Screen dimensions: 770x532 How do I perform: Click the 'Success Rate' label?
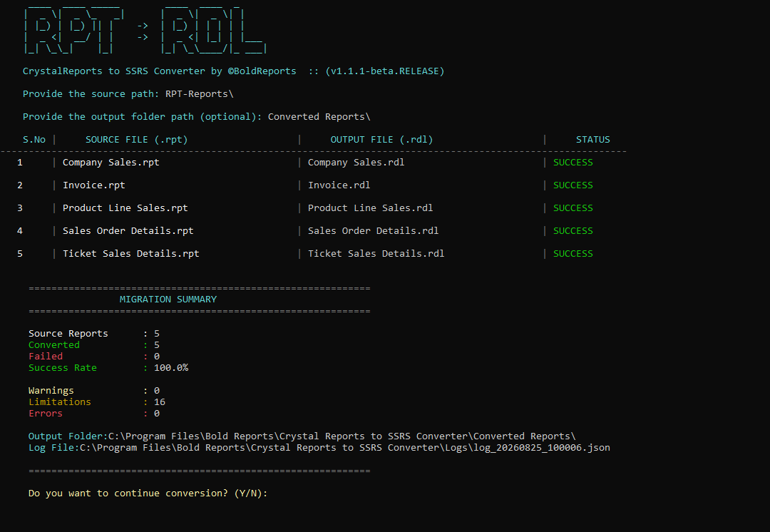(x=62, y=368)
